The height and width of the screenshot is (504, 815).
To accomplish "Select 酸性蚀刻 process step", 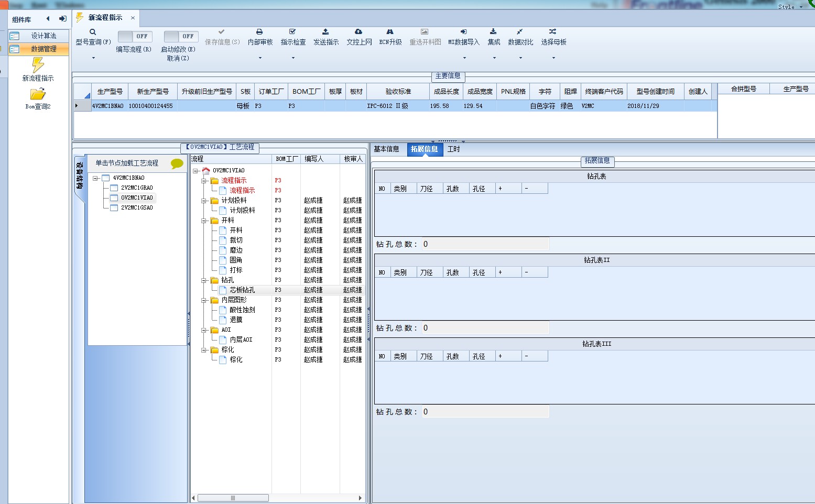I will 242,310.
